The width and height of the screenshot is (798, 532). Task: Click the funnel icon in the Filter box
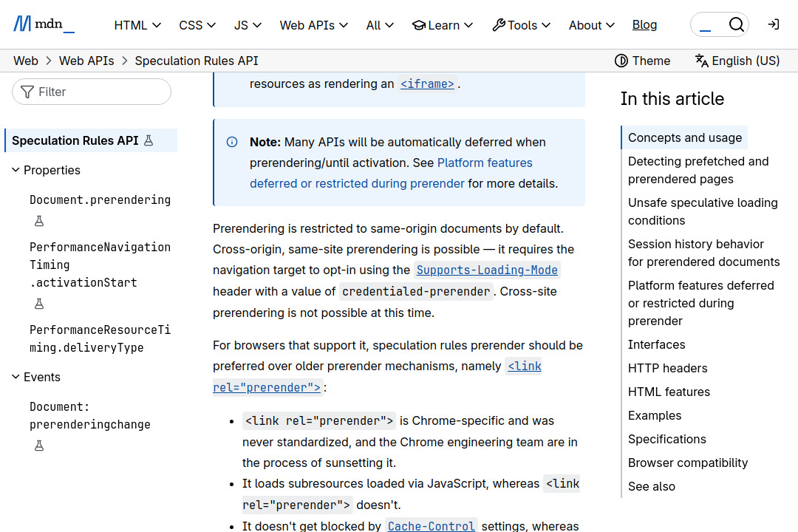27,92
